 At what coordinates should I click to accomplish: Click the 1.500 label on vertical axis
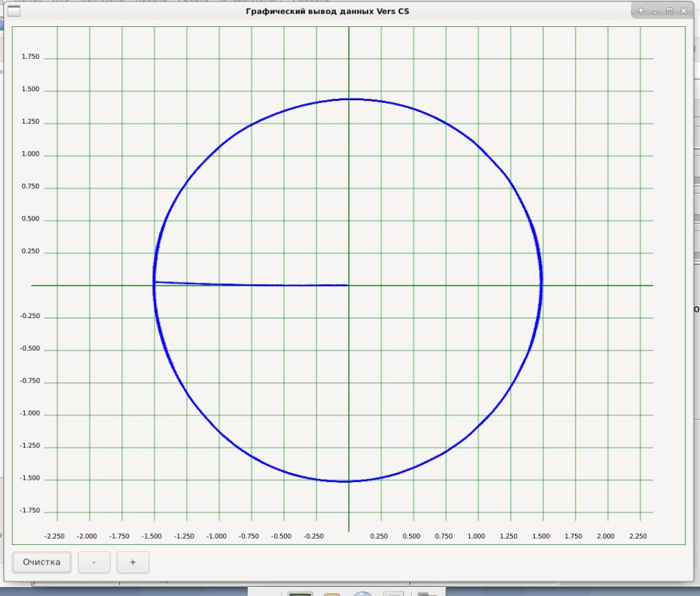coord(31,90)
